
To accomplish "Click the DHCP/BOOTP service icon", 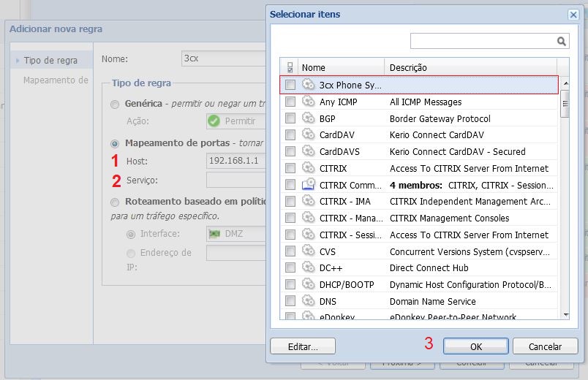I will (x=308, y=284).
